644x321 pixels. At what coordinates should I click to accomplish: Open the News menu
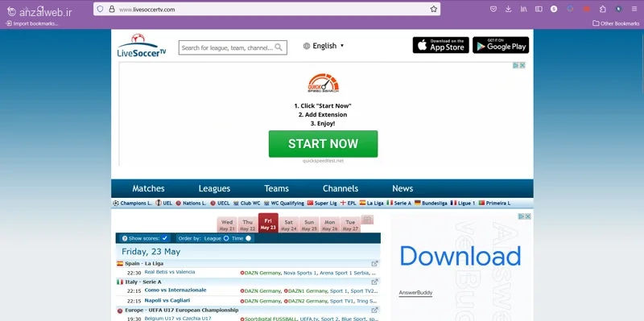click(x=402, y=188)
